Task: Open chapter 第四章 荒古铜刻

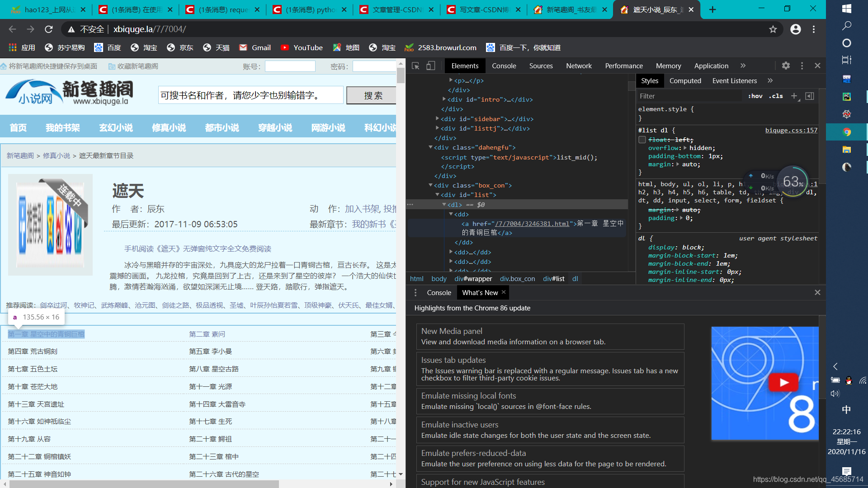Action: click(33, 352)
